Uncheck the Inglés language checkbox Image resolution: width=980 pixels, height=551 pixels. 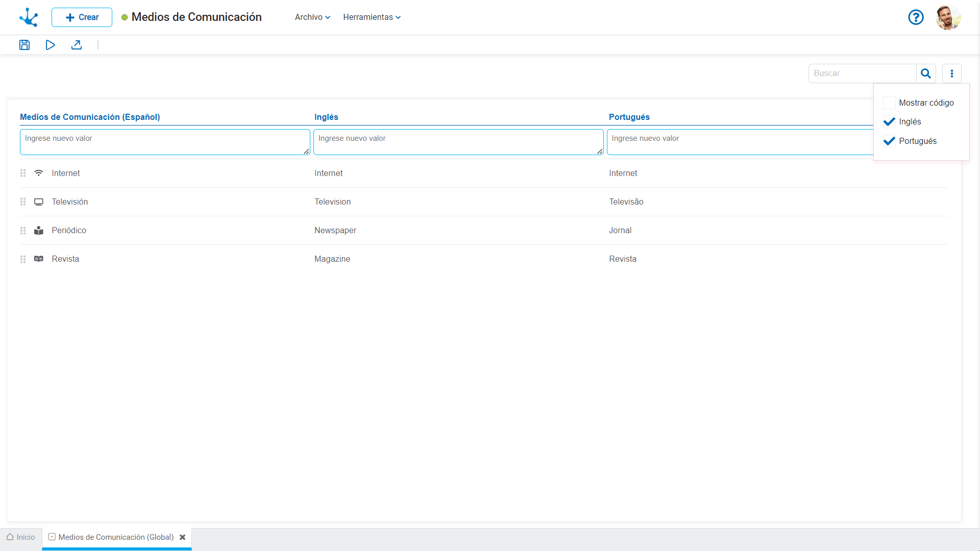[889, 121]
